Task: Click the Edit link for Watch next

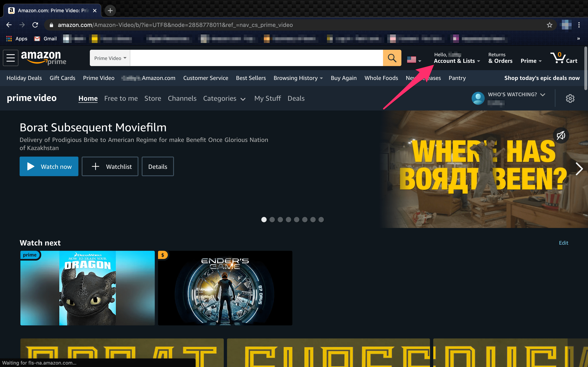Action: click(563, 243)
